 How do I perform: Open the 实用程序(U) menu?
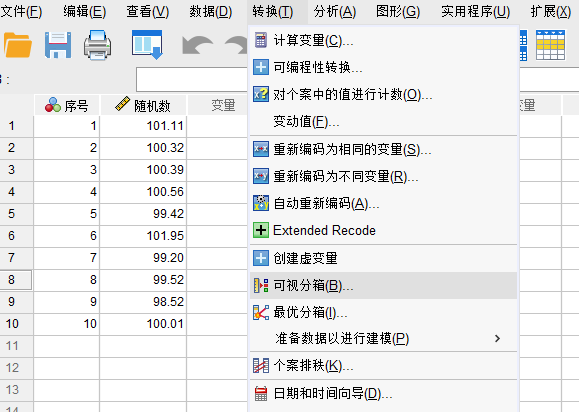coord(476,12)
